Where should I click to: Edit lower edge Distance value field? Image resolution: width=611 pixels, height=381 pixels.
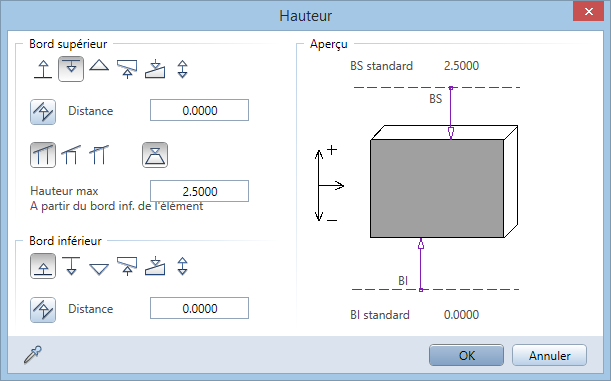200,308
